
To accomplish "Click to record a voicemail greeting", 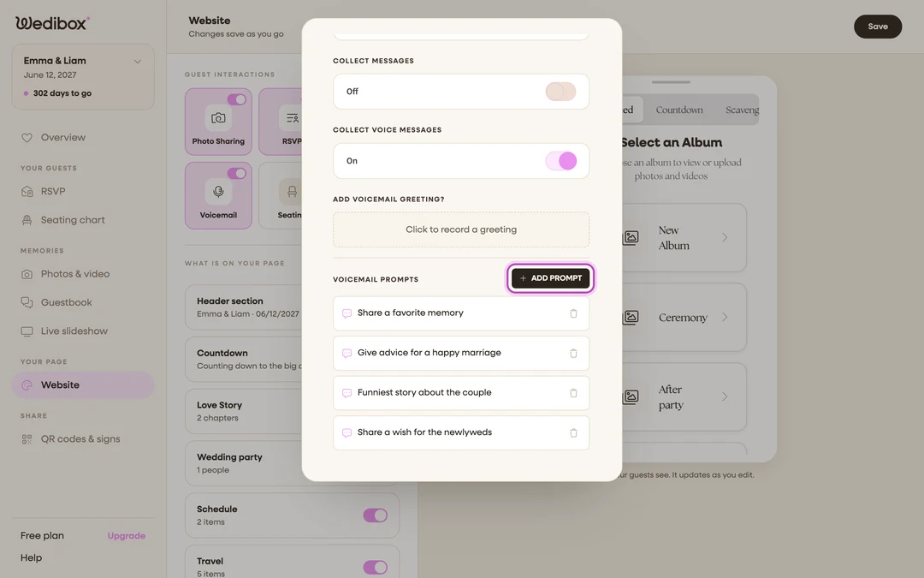I will 461,229.
